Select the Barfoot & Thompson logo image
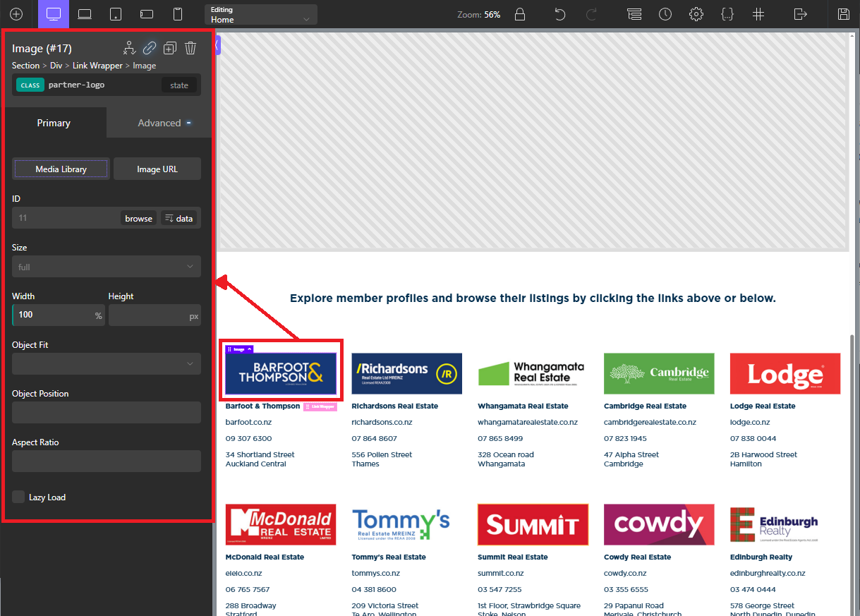This screenshot has height=616, width=860. click(280, 373)
